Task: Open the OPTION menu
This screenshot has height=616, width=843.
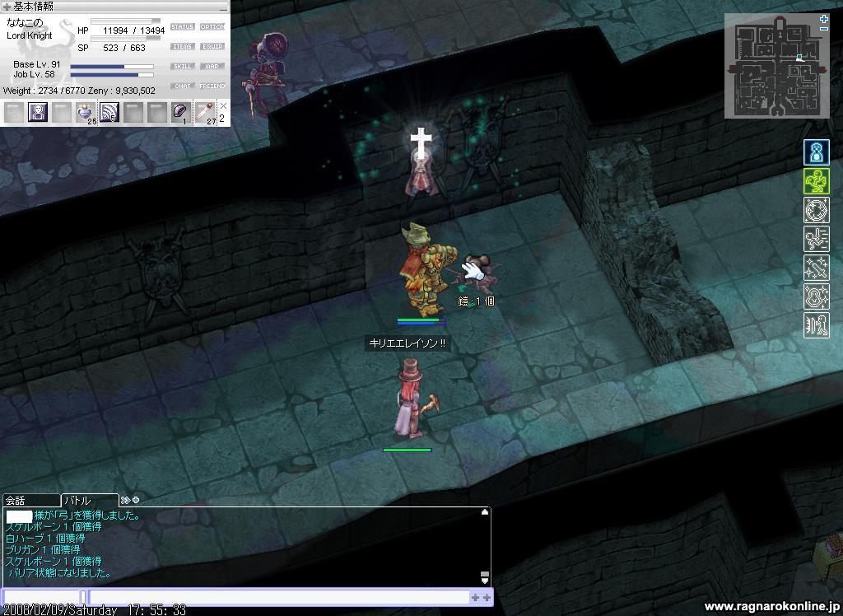Action: [212, 27]
